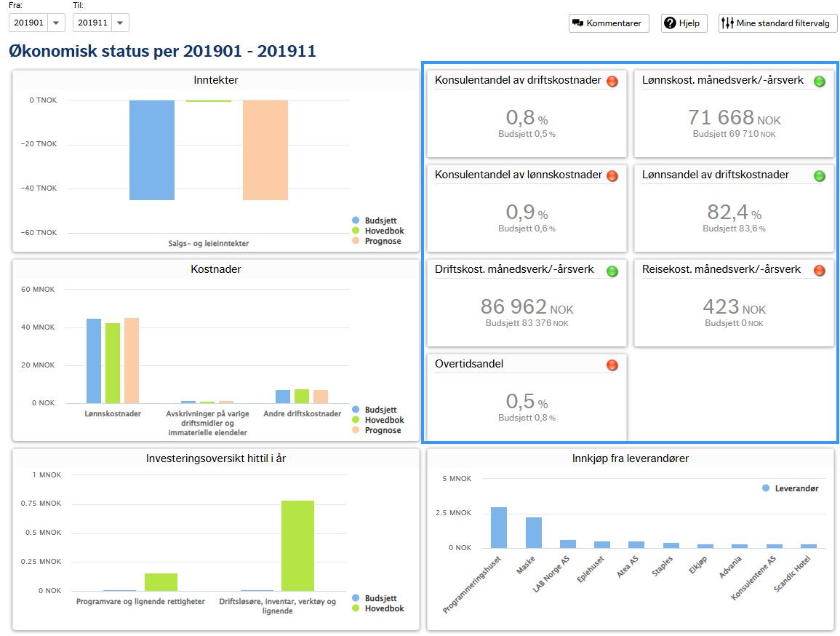Toggle Leverandør legend color dot
This screenshot has width=840, height=636.
click(x=766, y=488)
